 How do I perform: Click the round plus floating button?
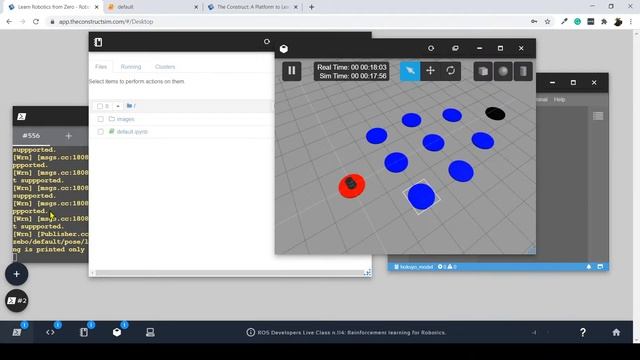(17, 274)
